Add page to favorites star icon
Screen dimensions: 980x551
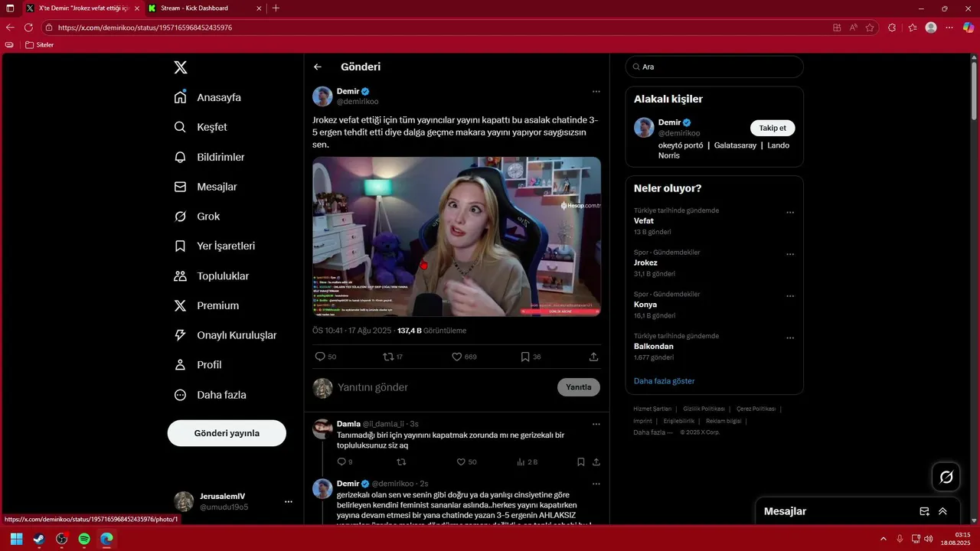(x=870, y=28)
